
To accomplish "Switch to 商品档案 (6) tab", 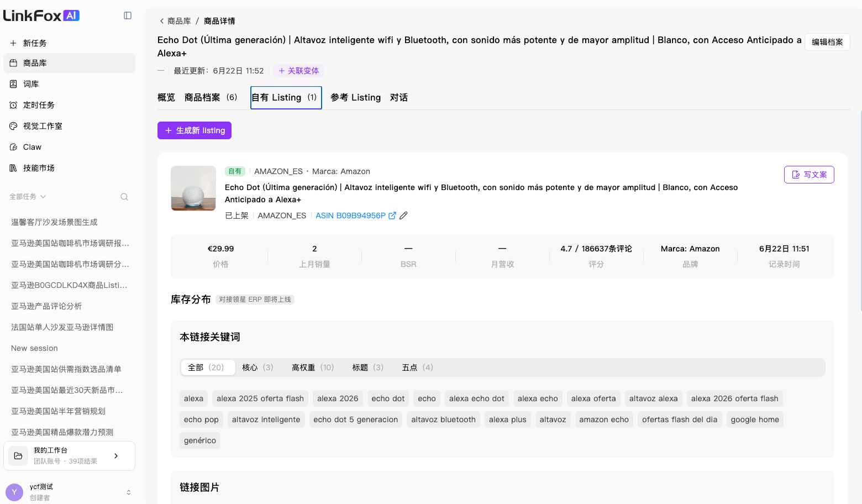I will coord(211,97).
